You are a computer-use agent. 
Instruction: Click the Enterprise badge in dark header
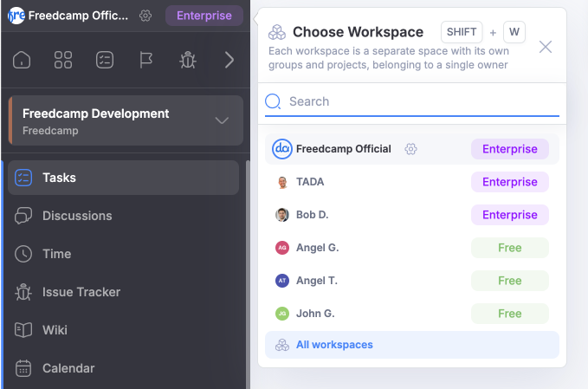tap(204, 16)
